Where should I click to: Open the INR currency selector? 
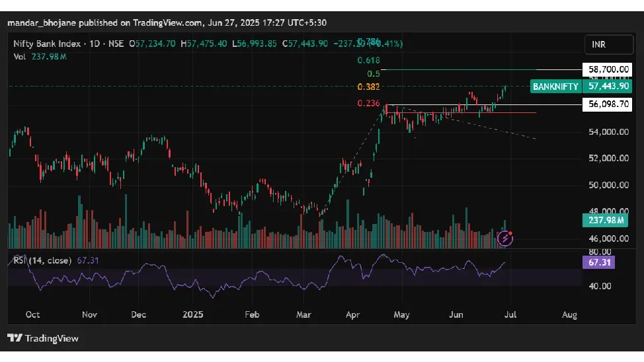609,44
